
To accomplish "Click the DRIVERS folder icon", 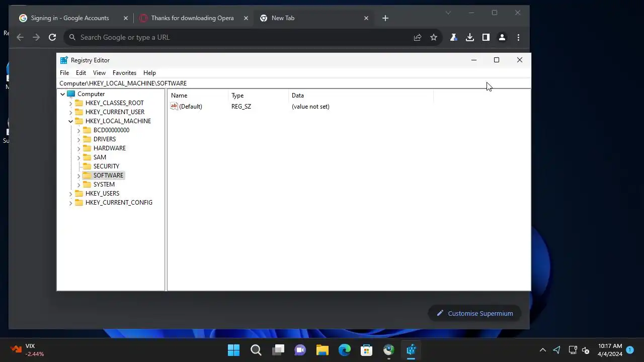I will (x=87, y=139).
